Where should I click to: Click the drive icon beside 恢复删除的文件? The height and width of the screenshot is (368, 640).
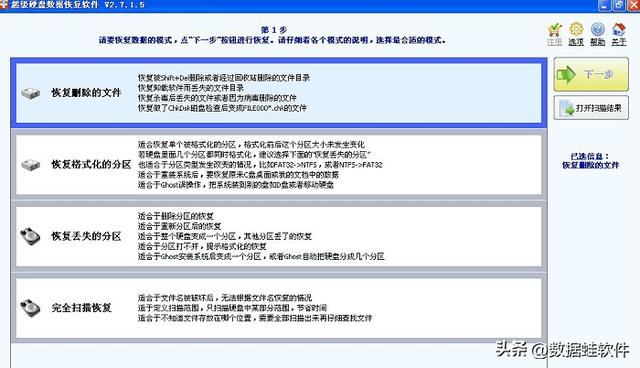31,93
